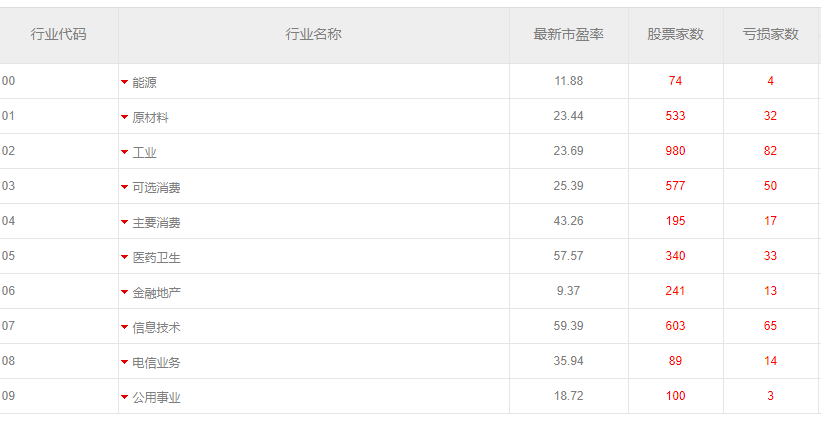Expand the 原材料 row red triangle
This screenshot has width=821, height=422.
pos(125,117)
